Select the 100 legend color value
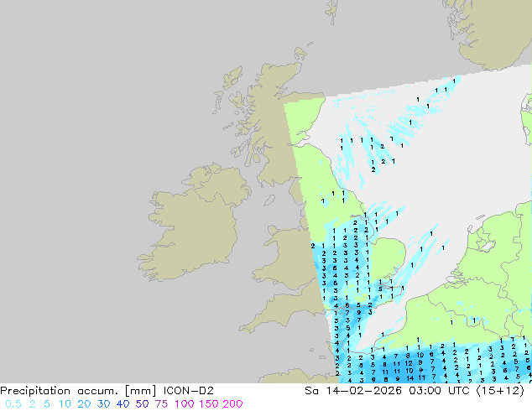 point(184,404)
